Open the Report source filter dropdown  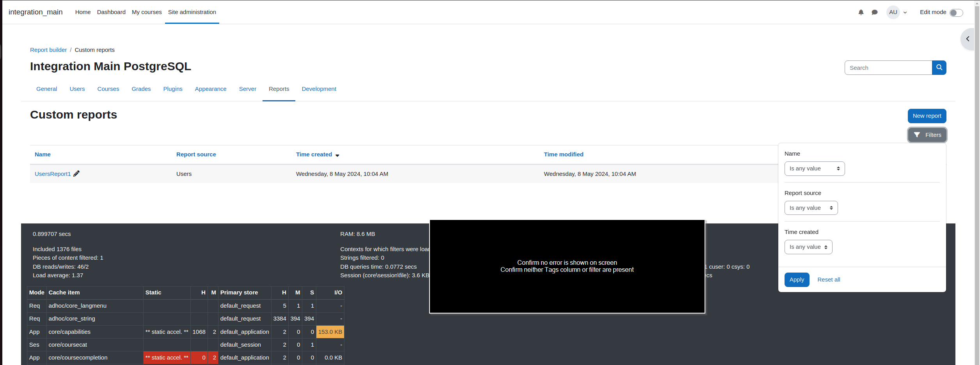click(811, 208)
